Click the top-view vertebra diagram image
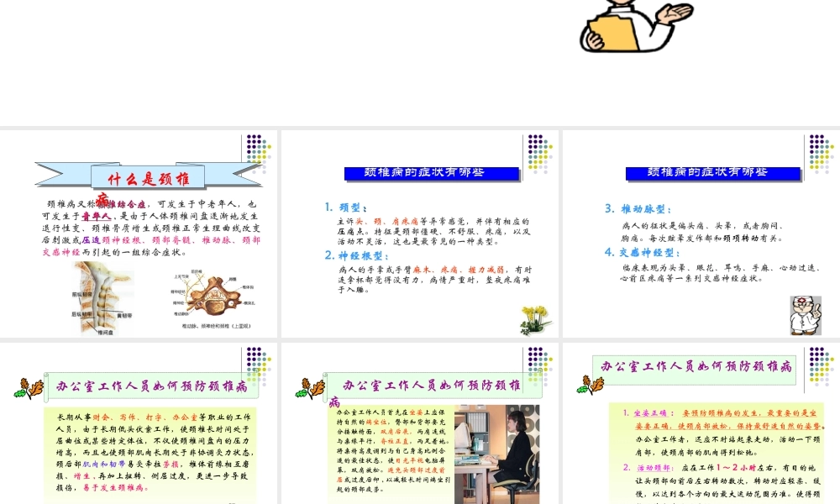Viewport: 840px width, 504px height. click(x=214, y=297)
